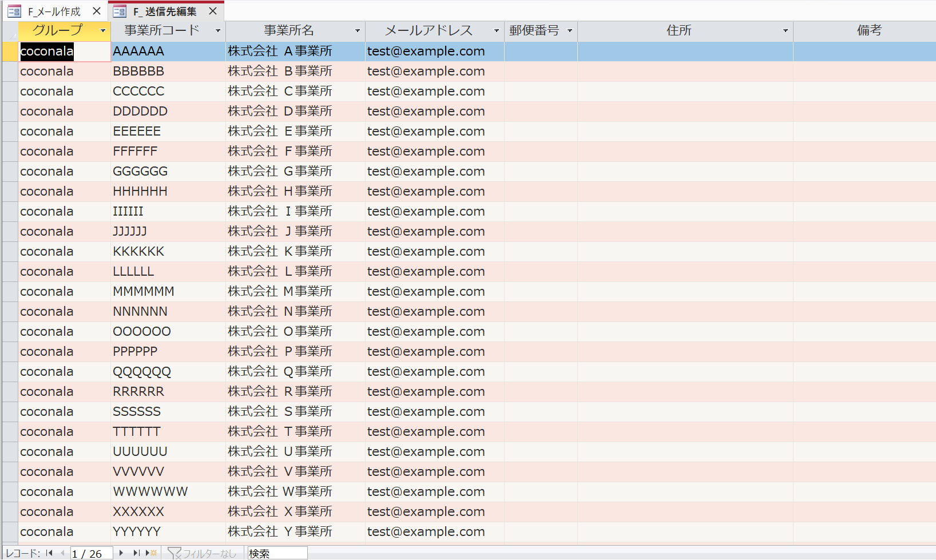Viewport: 936px width, 560px height.
Task: Click the cell CCCCCC
Action: pos(168,92)
